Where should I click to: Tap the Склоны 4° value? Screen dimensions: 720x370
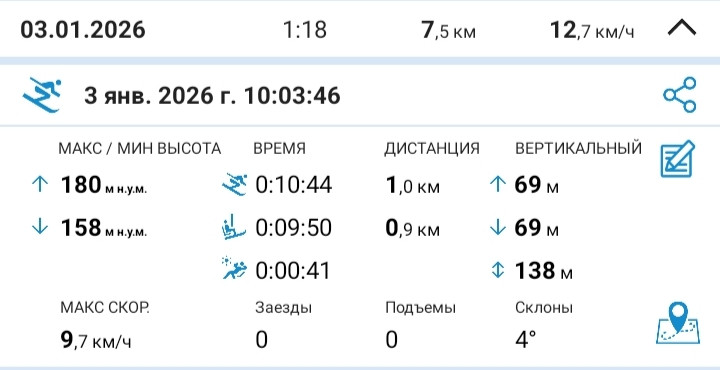pos(526,340)
